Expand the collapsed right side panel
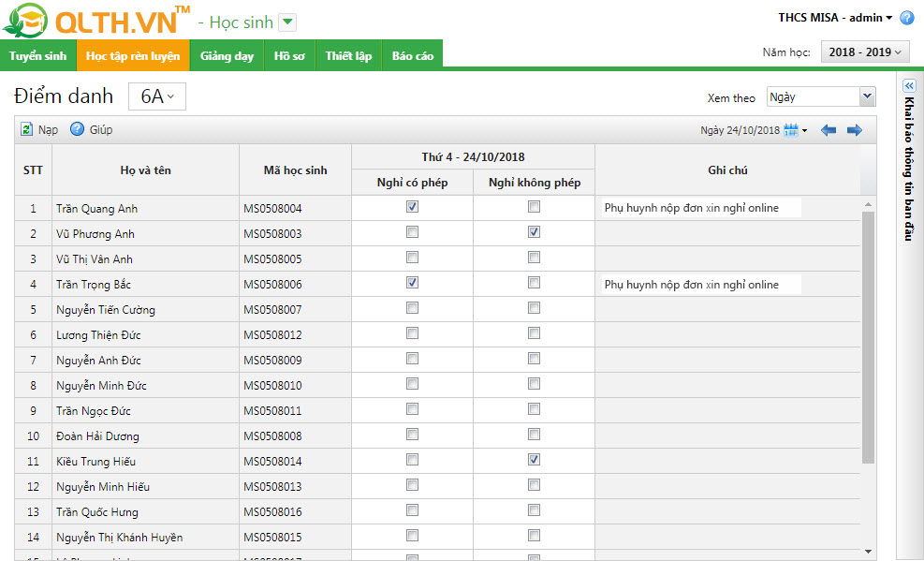The width and height of the screenshot is (924, 561). [x=909, y=85]
